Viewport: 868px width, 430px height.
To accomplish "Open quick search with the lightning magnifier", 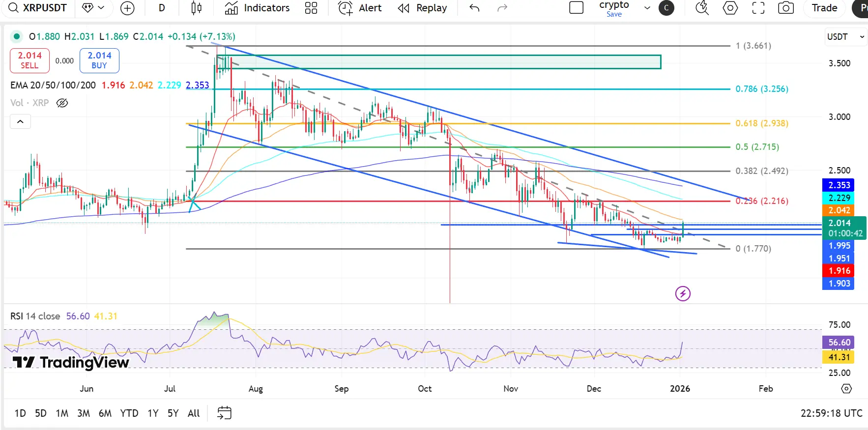I will click(x=702, y=8).
